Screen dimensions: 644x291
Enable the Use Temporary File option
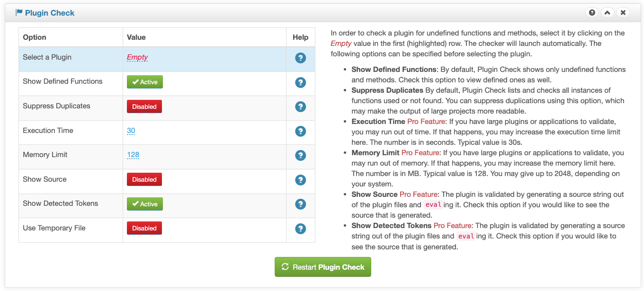click(x=144, y=228)
